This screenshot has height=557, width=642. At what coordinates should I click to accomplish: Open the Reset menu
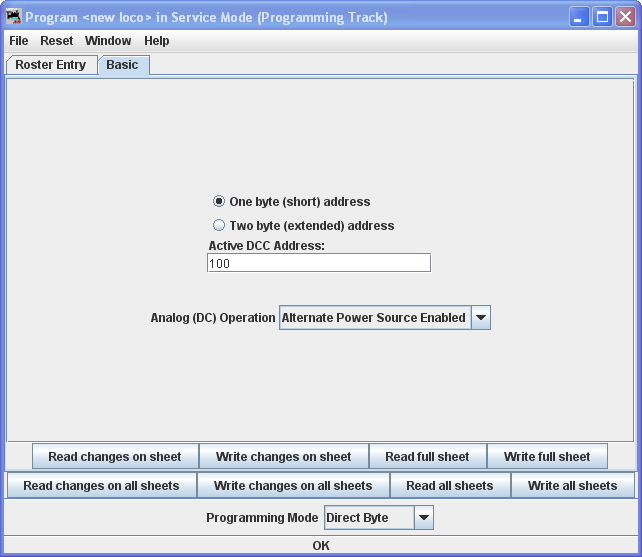coord(57,41)
